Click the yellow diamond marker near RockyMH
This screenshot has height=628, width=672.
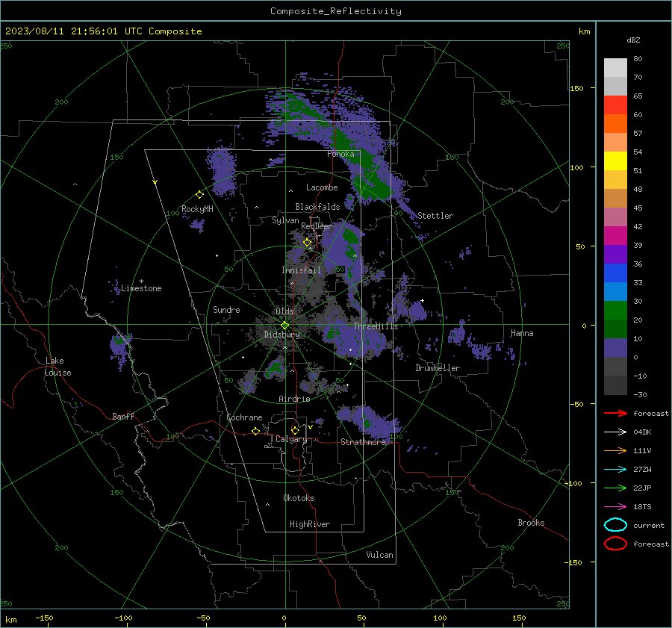(x=199, y=195)
